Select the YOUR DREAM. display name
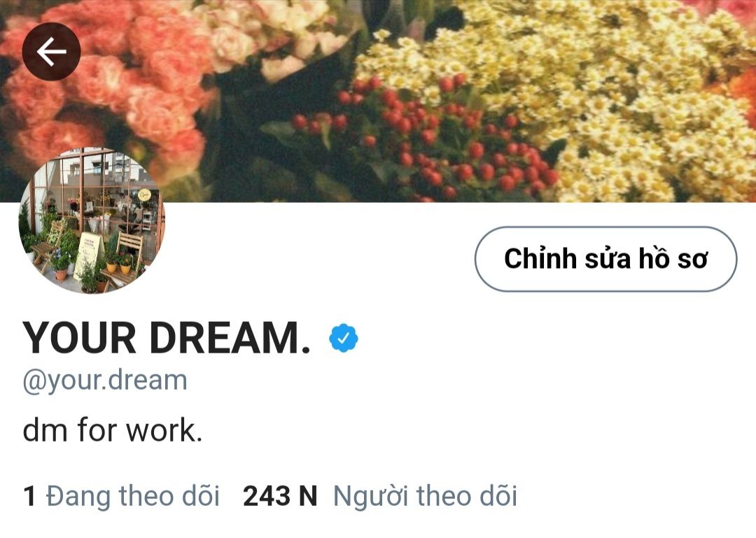756x538 pixels. pos(167,338)
